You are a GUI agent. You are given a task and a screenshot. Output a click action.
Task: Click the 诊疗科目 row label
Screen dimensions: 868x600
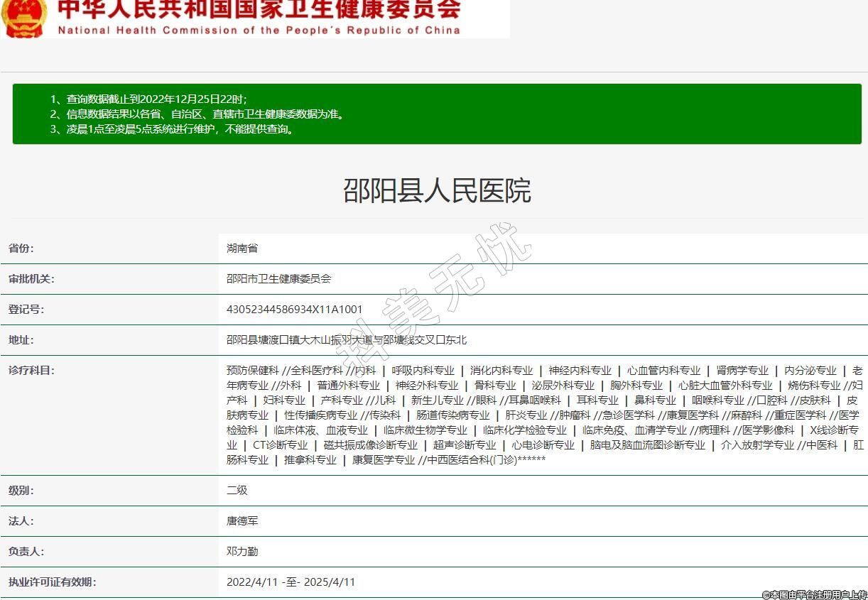tap(31, 370)
